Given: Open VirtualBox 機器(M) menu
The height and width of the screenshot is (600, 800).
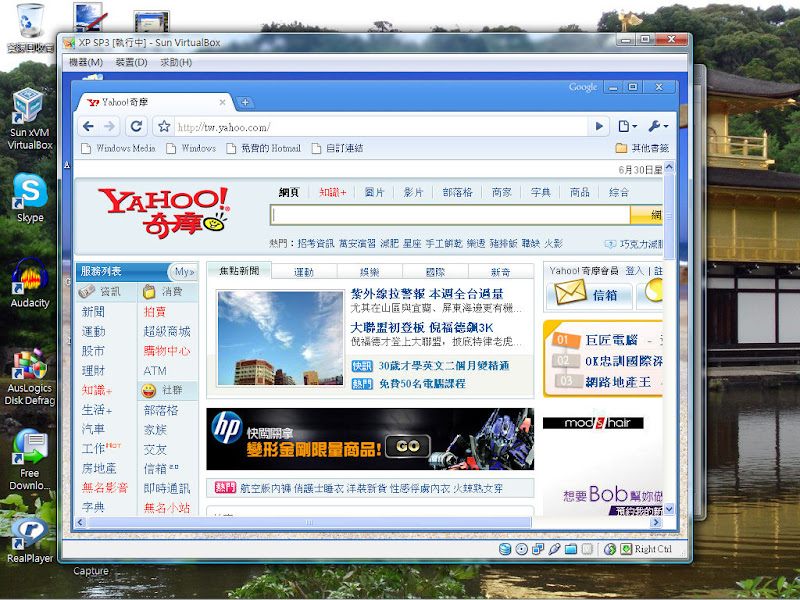Looking at the screenshot, I should [x=86, y=62].
